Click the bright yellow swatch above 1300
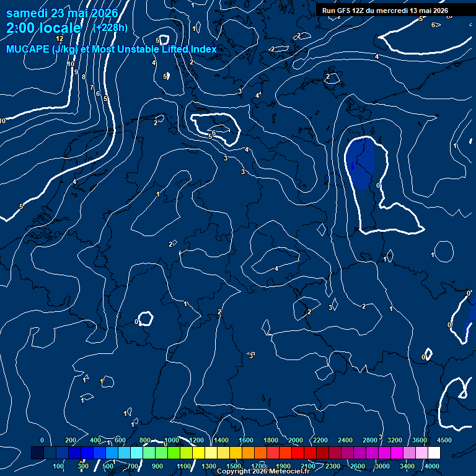The image size is (476, 476). click(x=198, y=452)
